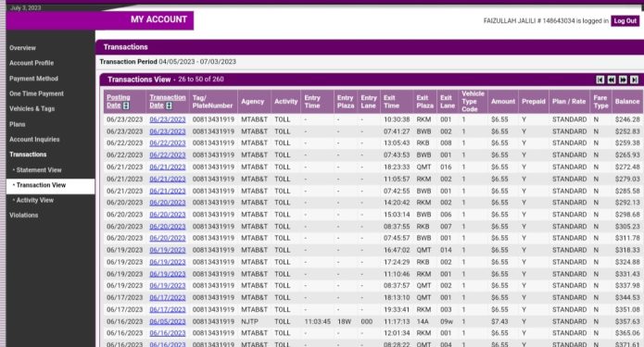This screenshot has width=644, height=347.
Task: Click the MY ACCOUNT banner heading
Action: (x=159, y=19)
